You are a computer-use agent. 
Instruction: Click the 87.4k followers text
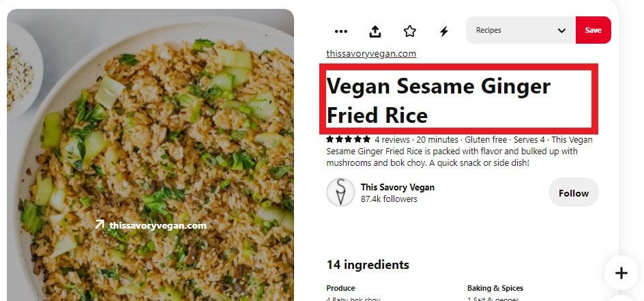click(x=389, y=199)
